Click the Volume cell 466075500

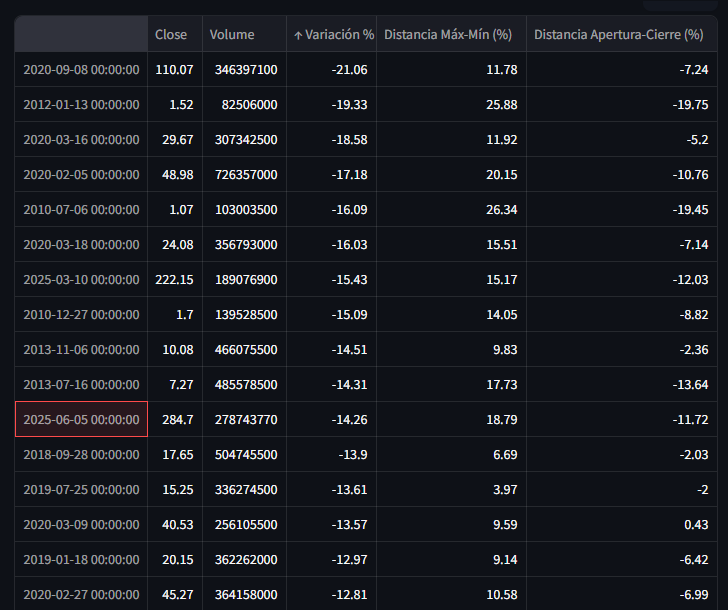[x=244, y=350]
